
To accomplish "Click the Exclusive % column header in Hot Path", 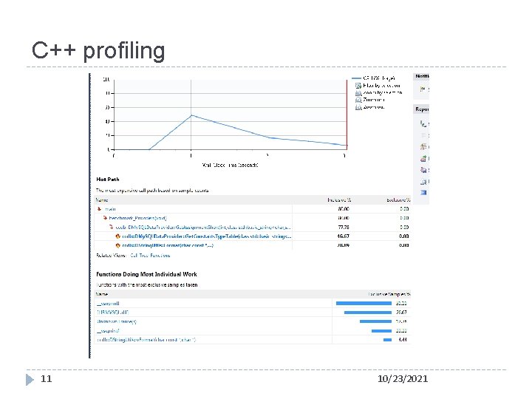I will (x=398, y=199).
